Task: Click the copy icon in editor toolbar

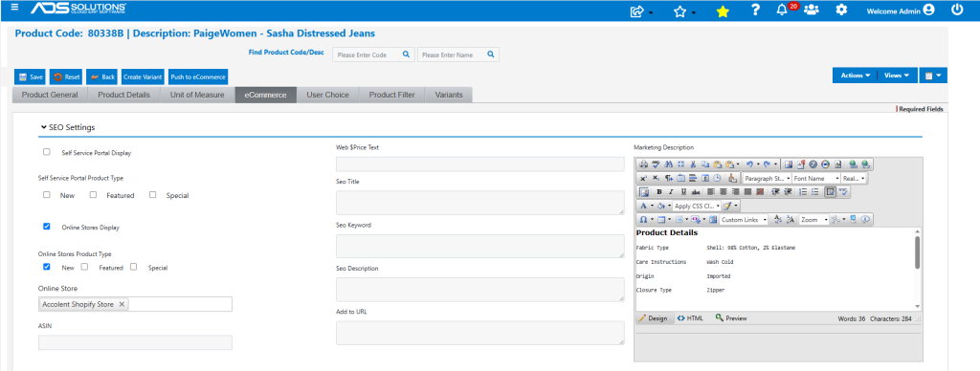Action: pos(705,164)
